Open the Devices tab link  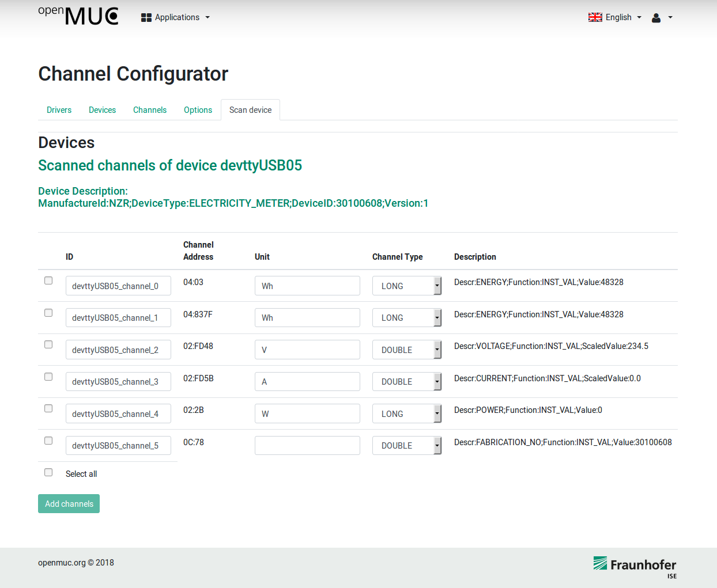click(x=102, y=110)
